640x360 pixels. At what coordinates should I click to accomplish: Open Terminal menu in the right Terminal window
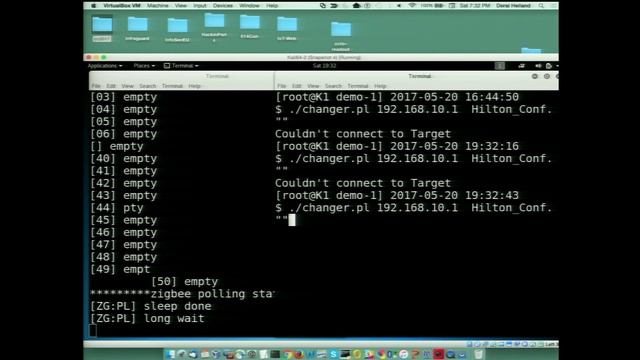(358, 86)
